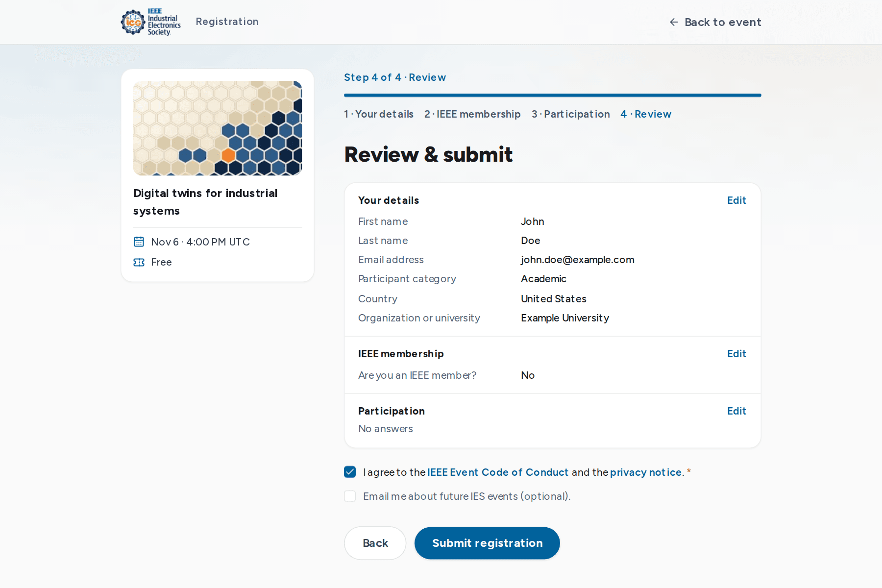Click the IEEE member answer No

(x=528, y=375)
